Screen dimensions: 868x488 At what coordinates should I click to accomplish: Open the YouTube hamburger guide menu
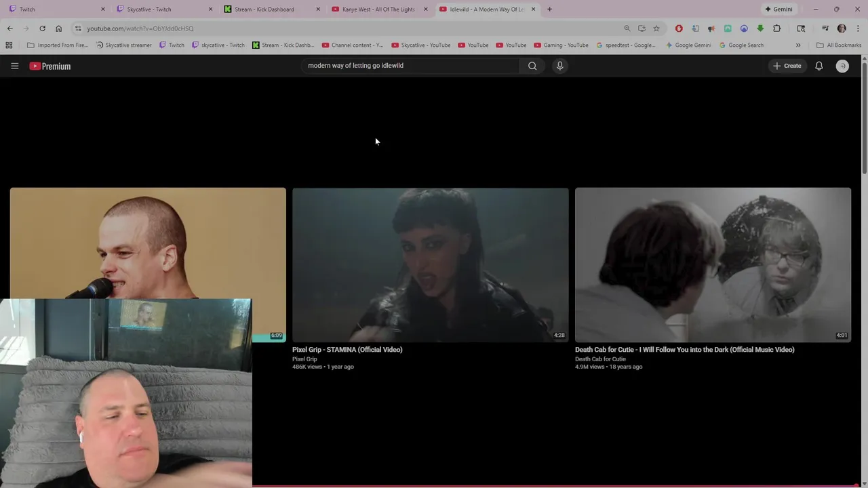click(14, 66)
